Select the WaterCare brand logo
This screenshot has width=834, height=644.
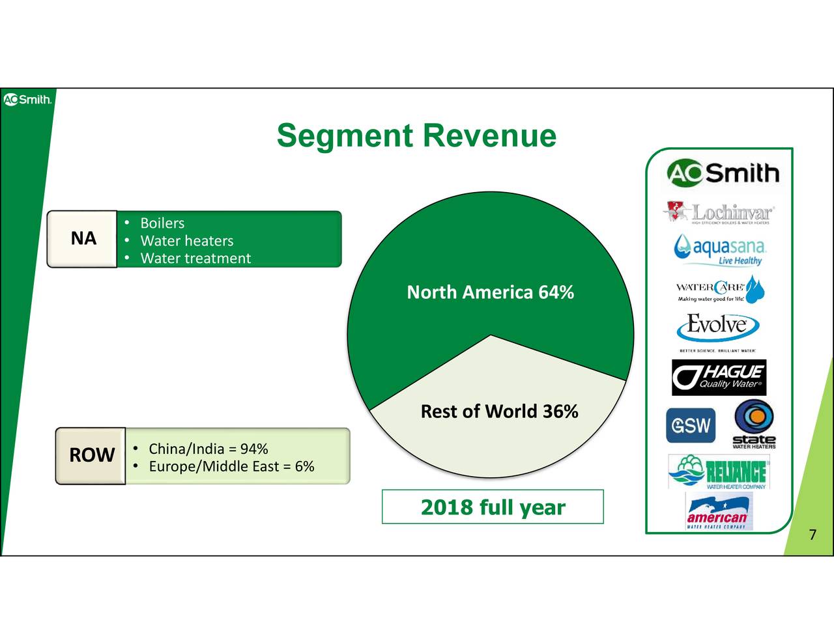(720, 289)
